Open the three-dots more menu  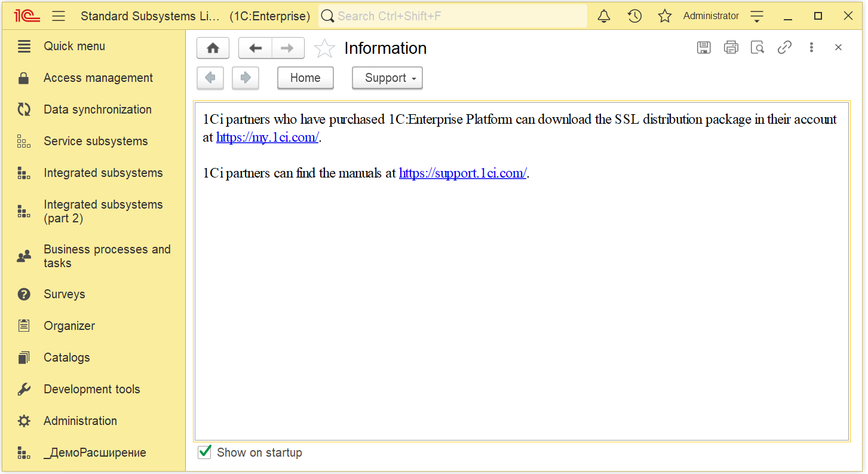(x=811, y=47)
